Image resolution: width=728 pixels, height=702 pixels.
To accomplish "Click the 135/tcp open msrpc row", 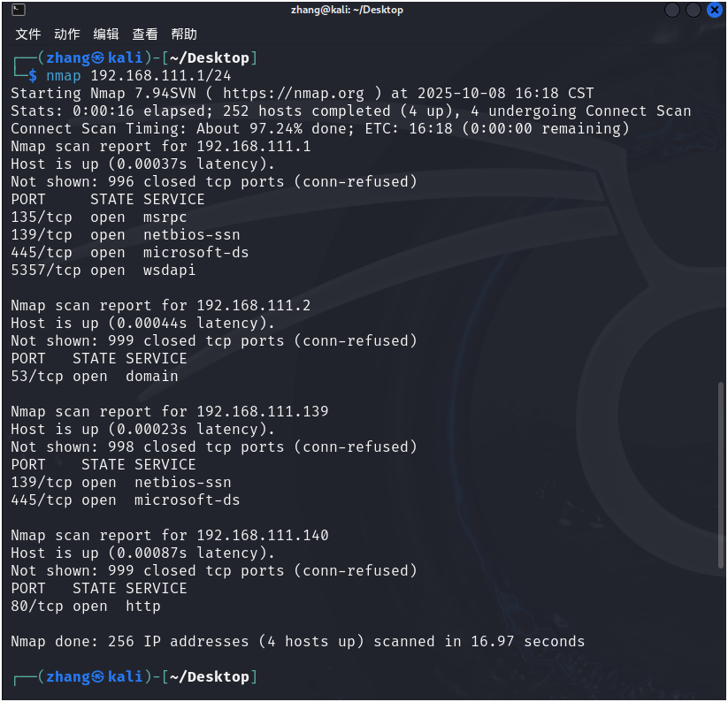I will 99,217.
